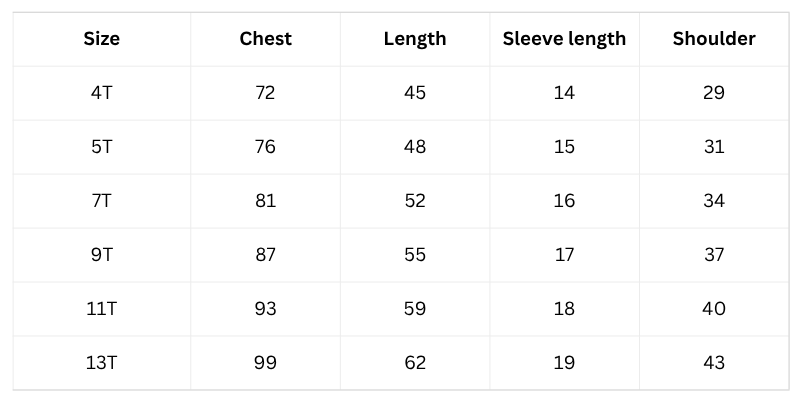Click the 5T size cell
The width and height of the screenshot is (800, 400).
coord(102,147)
